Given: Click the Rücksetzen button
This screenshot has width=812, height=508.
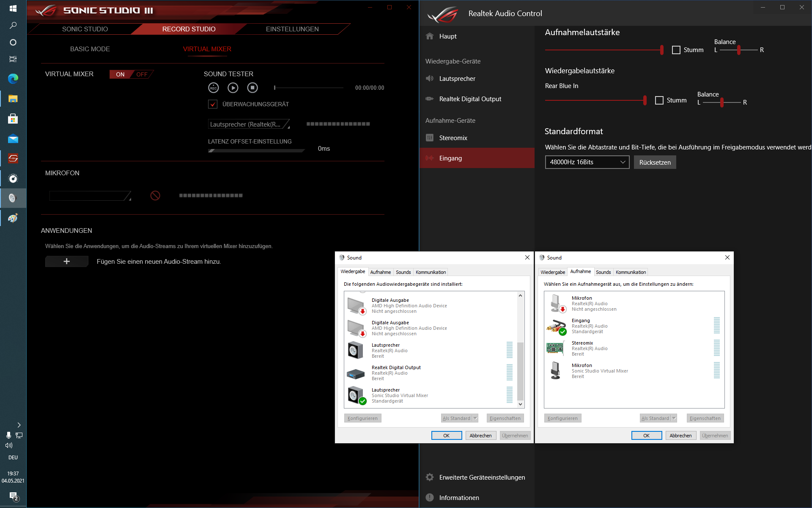Looking at the screenshot, I should point(655,163).
